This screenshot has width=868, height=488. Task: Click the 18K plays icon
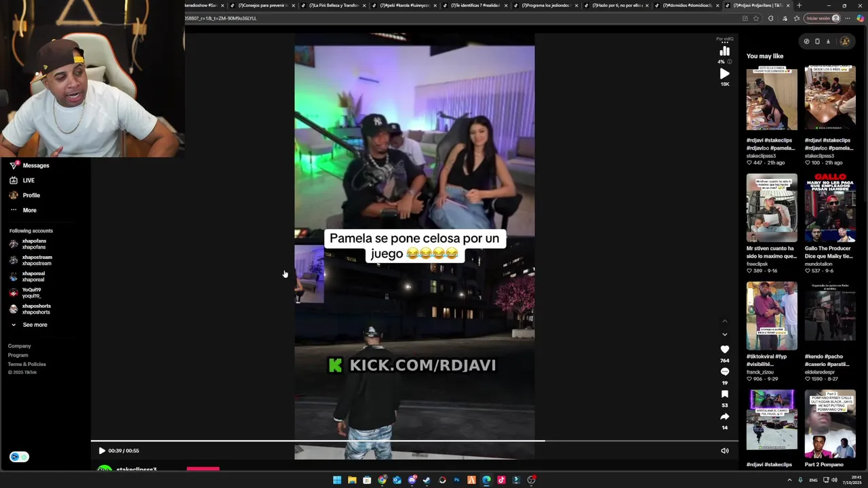(x=724, y=74)
